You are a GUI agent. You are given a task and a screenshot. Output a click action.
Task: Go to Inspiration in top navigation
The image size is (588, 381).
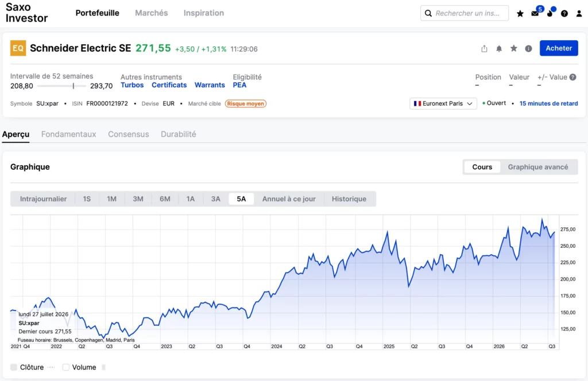[204, 13]
